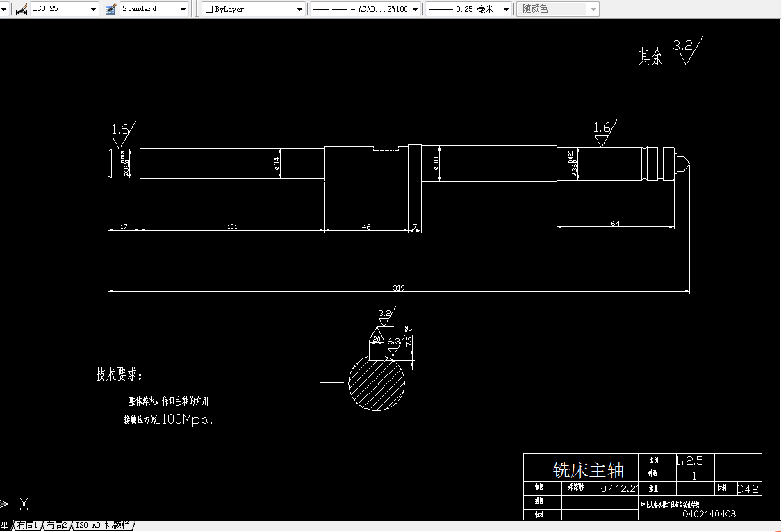
Task: Click the 铣床主轴 title in the title block
Action: pos(589,469)
